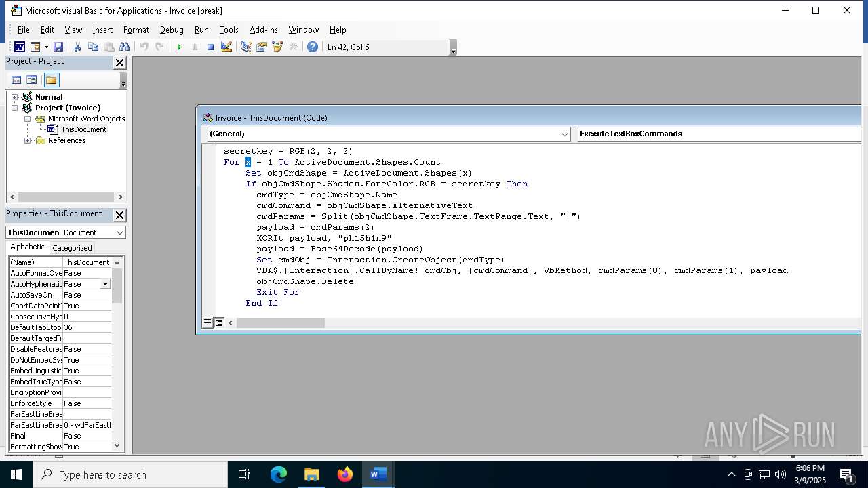Click the code window horizontal scrollbar thumb
Viewport: 868px width, 488px height.
click(281, 323)
